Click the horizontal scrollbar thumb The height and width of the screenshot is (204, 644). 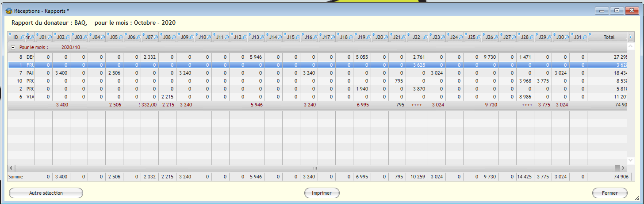315,169
